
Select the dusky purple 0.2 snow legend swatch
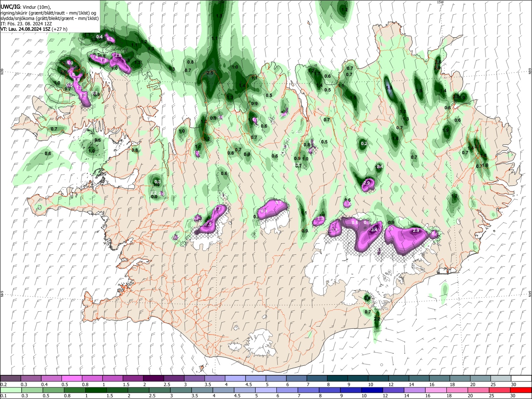coord(11,379)
